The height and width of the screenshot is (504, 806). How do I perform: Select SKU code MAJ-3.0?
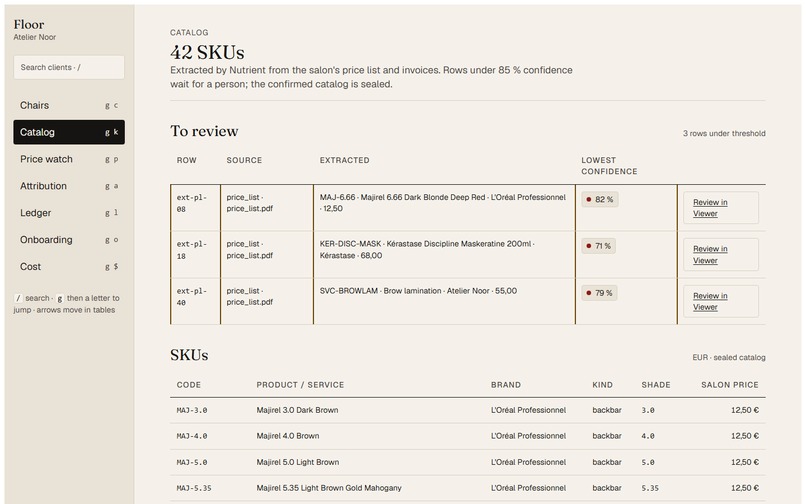192,410
